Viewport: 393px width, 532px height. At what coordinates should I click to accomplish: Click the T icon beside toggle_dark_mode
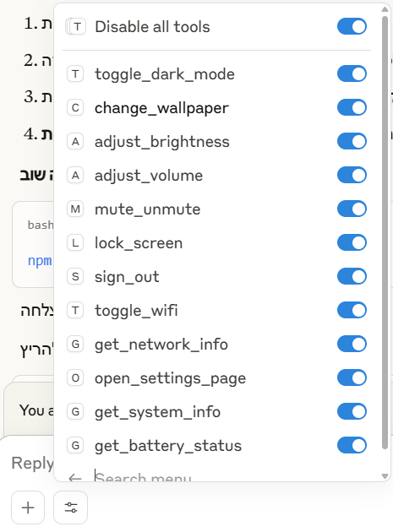tap(75, 74)
